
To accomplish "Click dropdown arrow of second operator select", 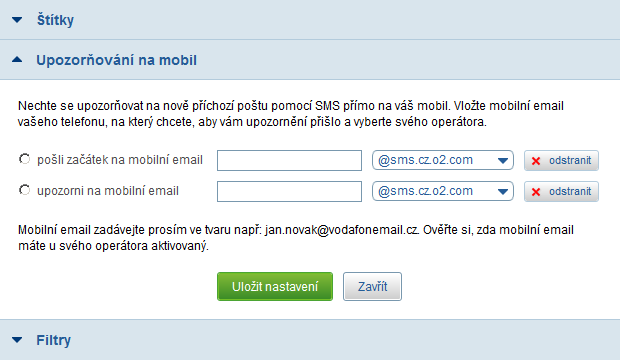I will 503,192.
